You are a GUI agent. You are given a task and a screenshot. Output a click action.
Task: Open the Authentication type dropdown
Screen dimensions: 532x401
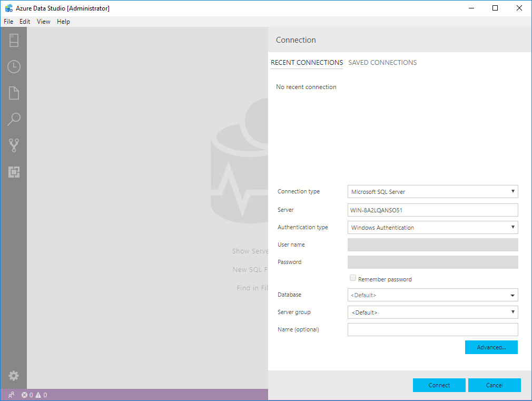(432, 228)
